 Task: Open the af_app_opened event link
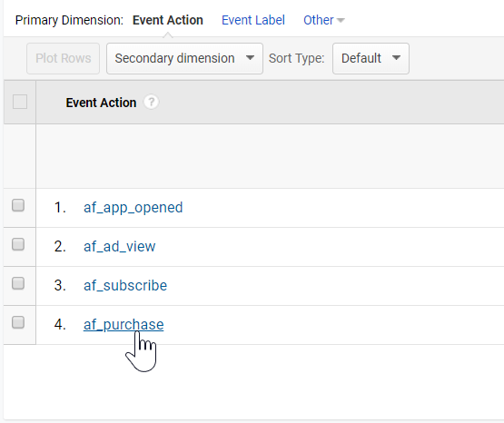pos(133,208)
